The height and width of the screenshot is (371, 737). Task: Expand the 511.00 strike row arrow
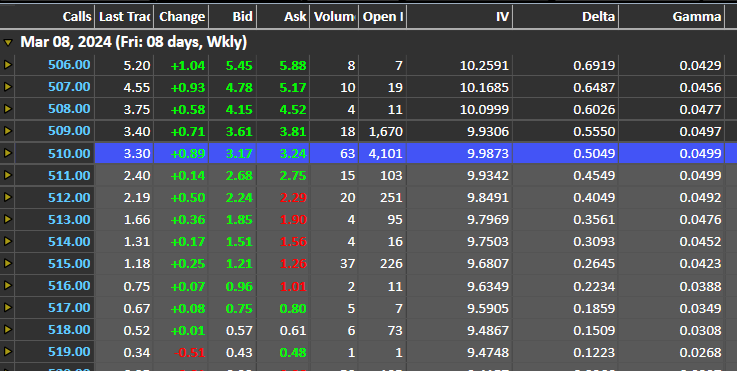click(8, 175)
